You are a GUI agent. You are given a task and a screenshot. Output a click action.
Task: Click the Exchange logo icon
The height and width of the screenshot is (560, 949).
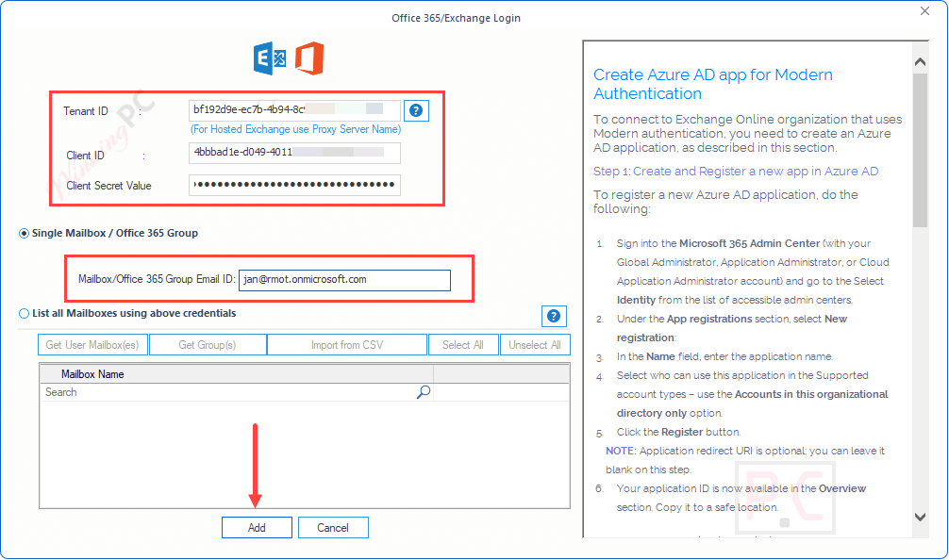[x=270, y=58]
